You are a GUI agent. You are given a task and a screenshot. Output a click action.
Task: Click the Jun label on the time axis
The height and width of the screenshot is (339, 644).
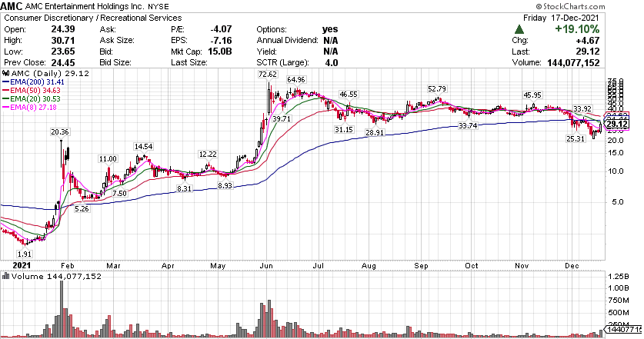point(266,266)
